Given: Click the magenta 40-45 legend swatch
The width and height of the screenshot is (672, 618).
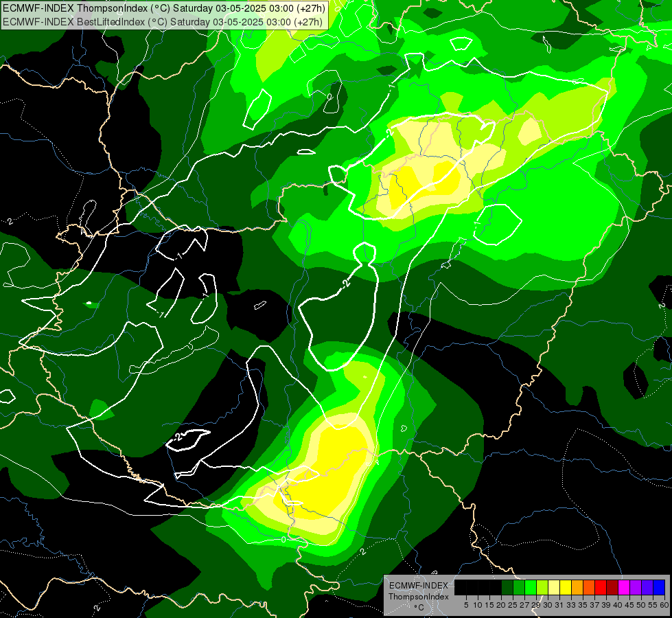Looking at the screenshot, I should pos(624,587).
